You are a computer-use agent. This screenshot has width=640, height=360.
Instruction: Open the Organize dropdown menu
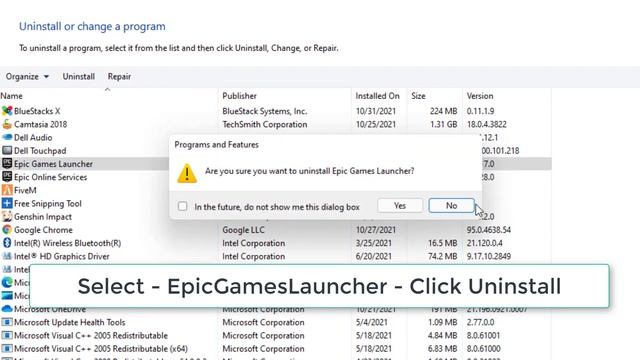click(x=27, y=76)
